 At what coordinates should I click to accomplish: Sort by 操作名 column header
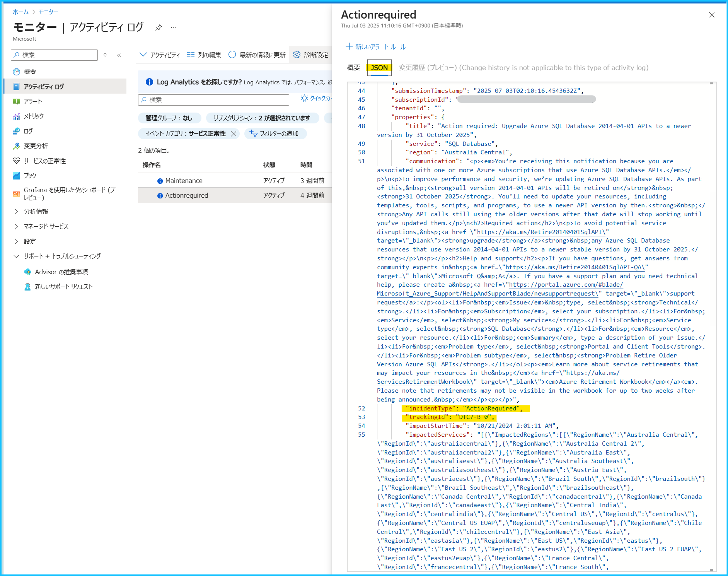click(x=152, y=165)
